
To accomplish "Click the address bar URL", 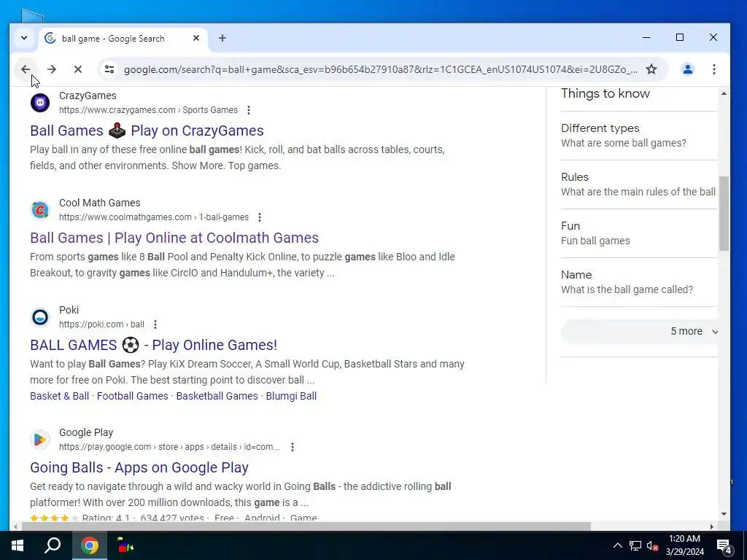I will (x=380, y=69).
